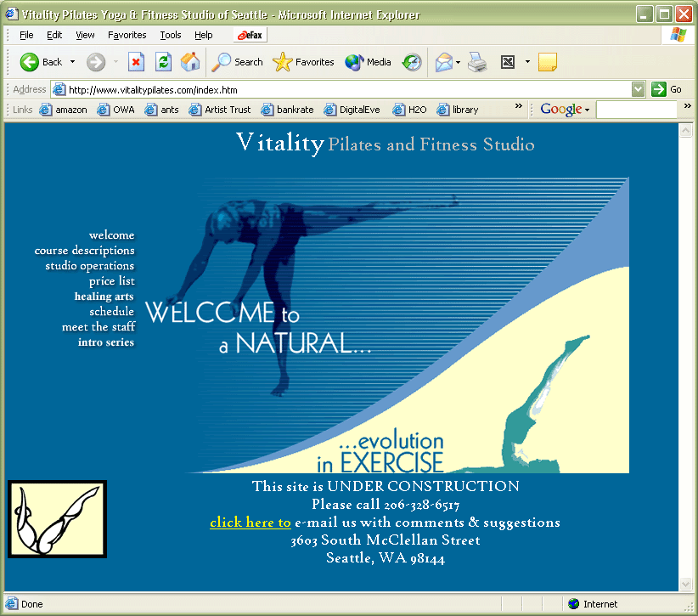This screenshot has height=616, width=698.
Task: Click the yellow note toolbar icon
Action: coord(547,62)
